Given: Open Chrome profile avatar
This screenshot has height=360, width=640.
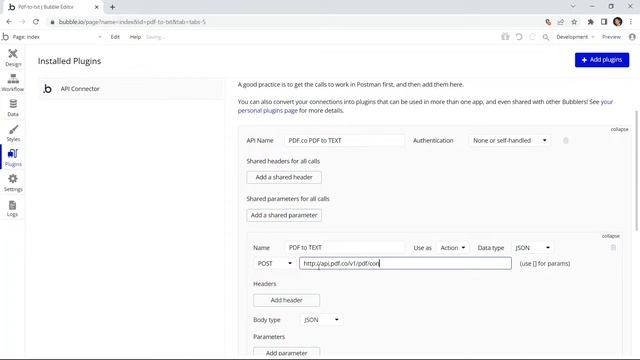Looking at the screenshot, I should tap(618, 22).
